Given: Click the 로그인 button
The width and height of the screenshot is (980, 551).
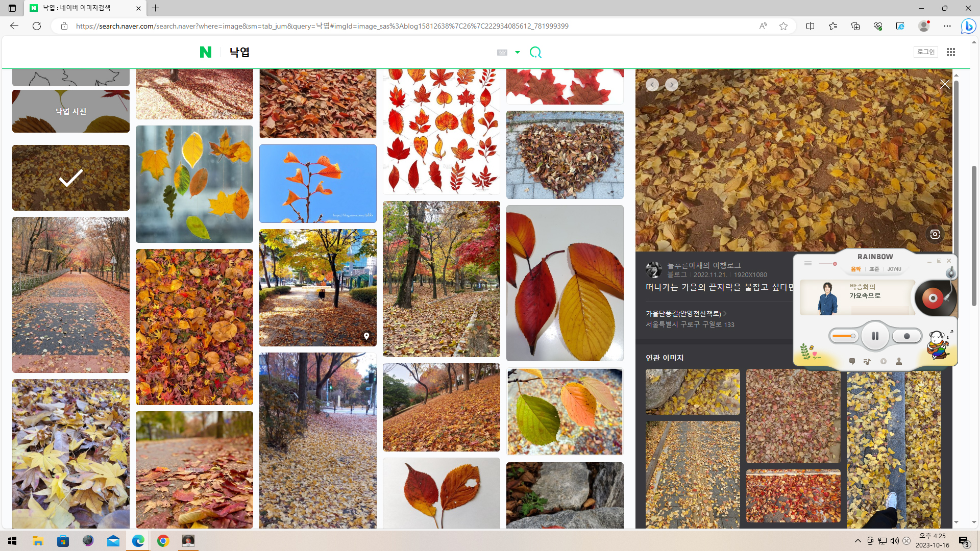Looking at the screenshot, I should tap(925, 52).
